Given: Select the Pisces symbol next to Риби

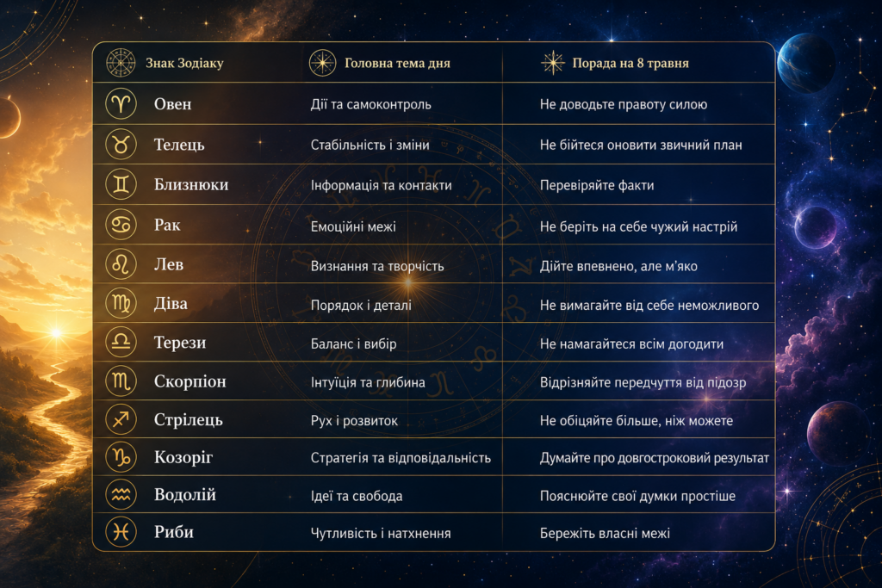Looking at the screenshot, I should click(x=121, y=532).
